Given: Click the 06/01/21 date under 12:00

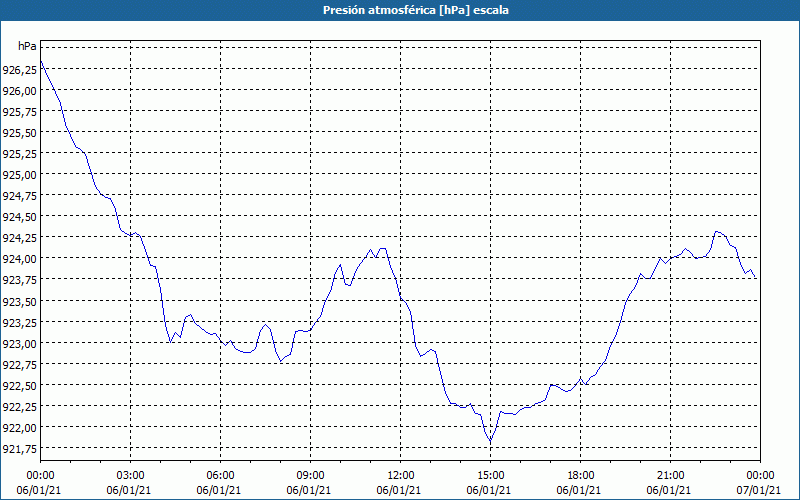Looking at the screenshot, I should [x=399, y=490].
